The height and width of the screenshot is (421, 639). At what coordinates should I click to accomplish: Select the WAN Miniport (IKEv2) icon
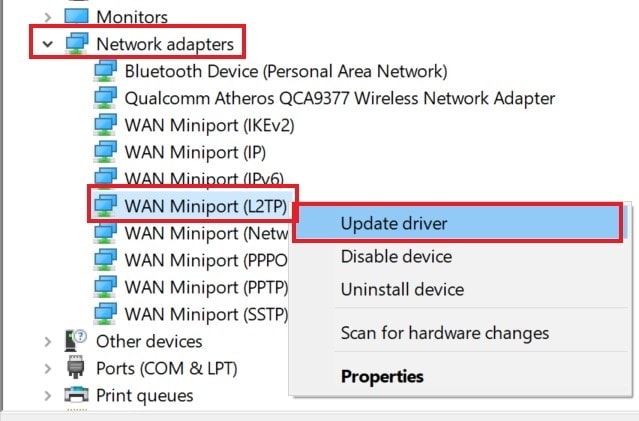tap(106, 125)
